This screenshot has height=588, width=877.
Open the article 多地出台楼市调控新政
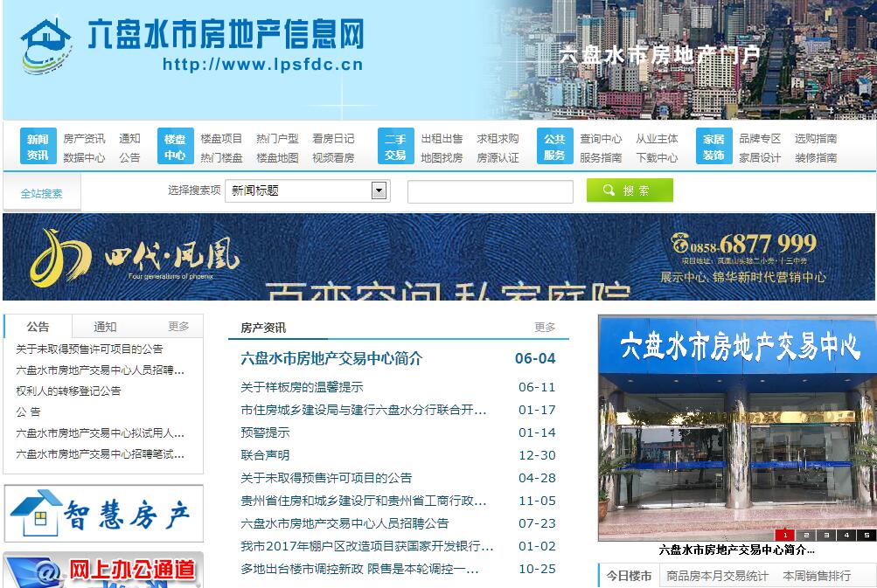[359, 569]
